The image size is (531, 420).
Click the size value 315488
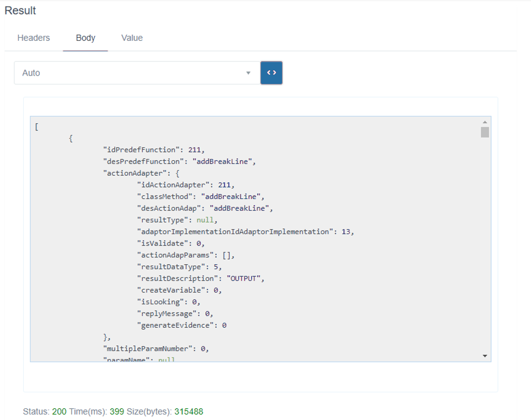[x=189, y=412]
